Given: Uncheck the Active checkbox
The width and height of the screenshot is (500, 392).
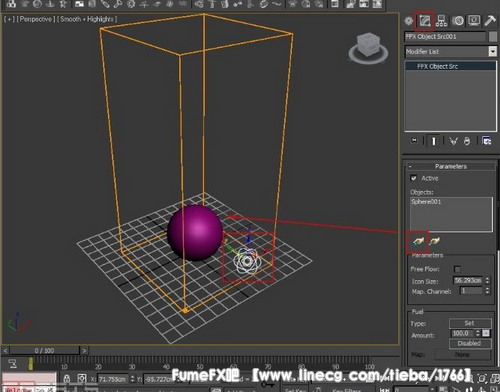Looking at the screenshot, I should [x=414, y=178].
